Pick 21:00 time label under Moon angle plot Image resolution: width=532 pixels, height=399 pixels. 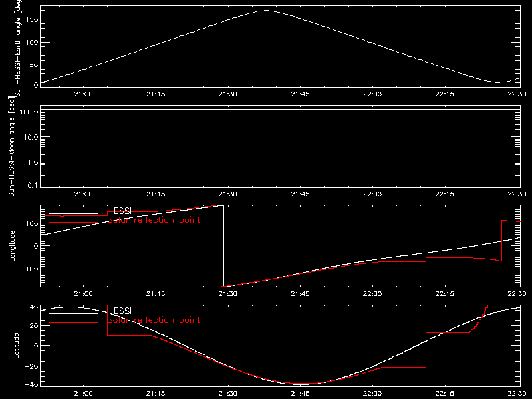(x=83, y=194)
